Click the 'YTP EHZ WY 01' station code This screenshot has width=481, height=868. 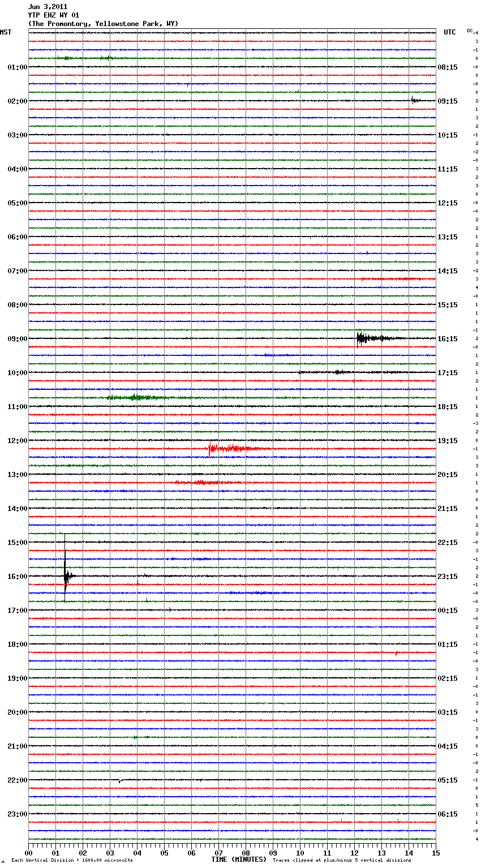[x=54, y=15]
